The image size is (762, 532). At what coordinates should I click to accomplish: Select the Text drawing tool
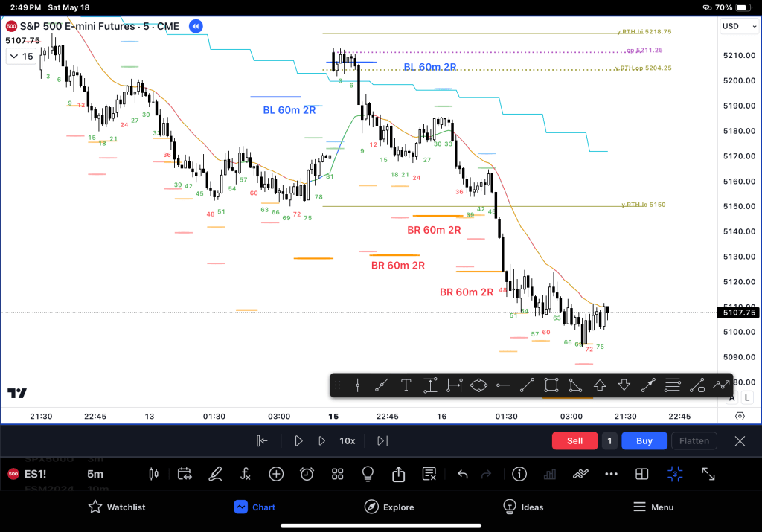406,385
